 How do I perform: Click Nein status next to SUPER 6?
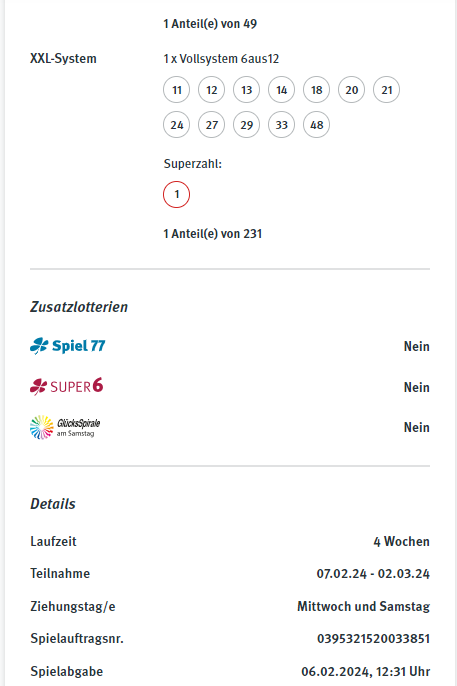pos(416,387)
